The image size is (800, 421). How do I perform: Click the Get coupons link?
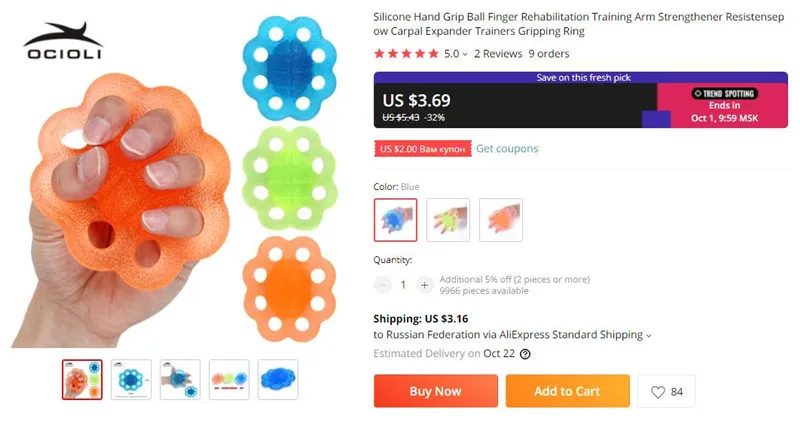(507, 148)
